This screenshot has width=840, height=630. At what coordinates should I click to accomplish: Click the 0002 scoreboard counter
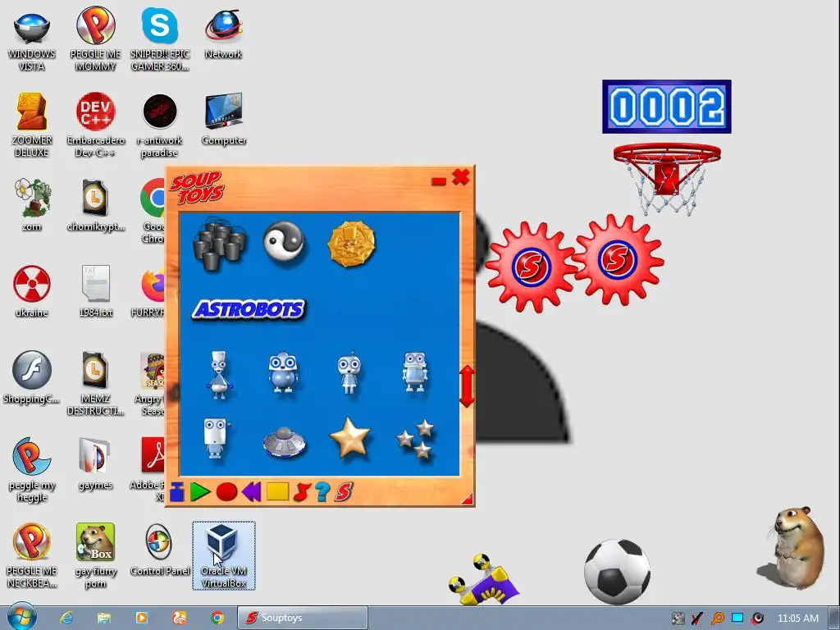(667, 107)
